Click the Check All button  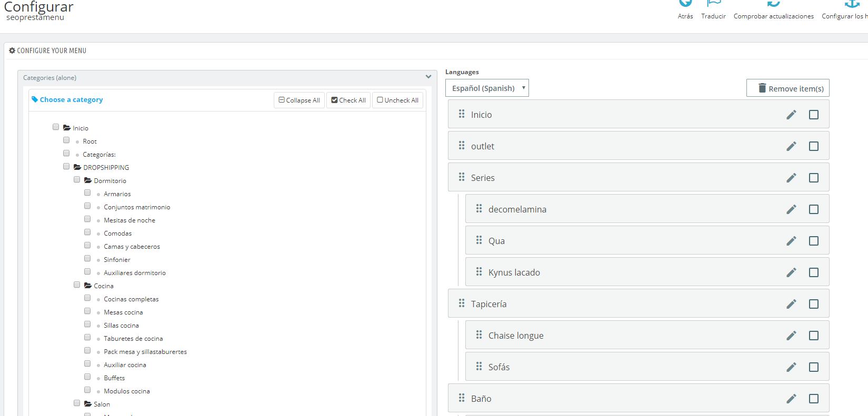(348, 100)
